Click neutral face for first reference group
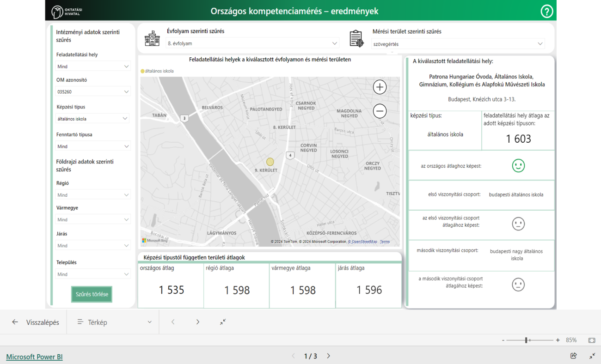The height and width of the screenshot is (364, 601). tap(518, 224)
